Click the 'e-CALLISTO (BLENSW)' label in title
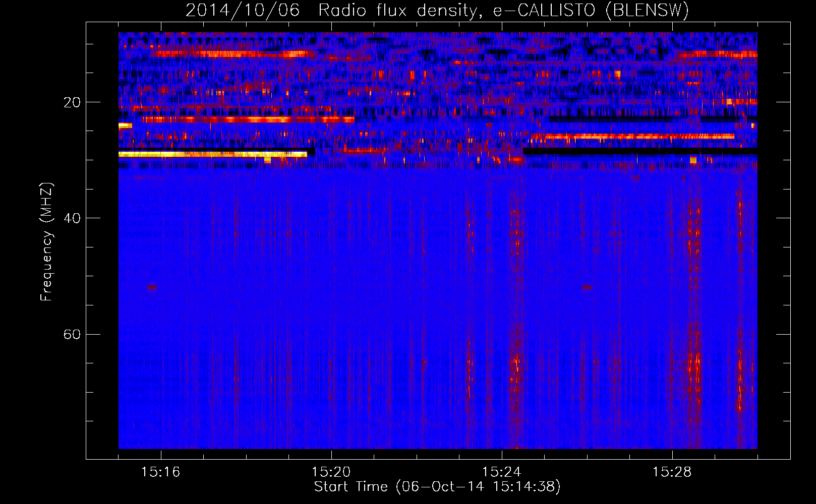The image size is (816, 504). [591, 11]
